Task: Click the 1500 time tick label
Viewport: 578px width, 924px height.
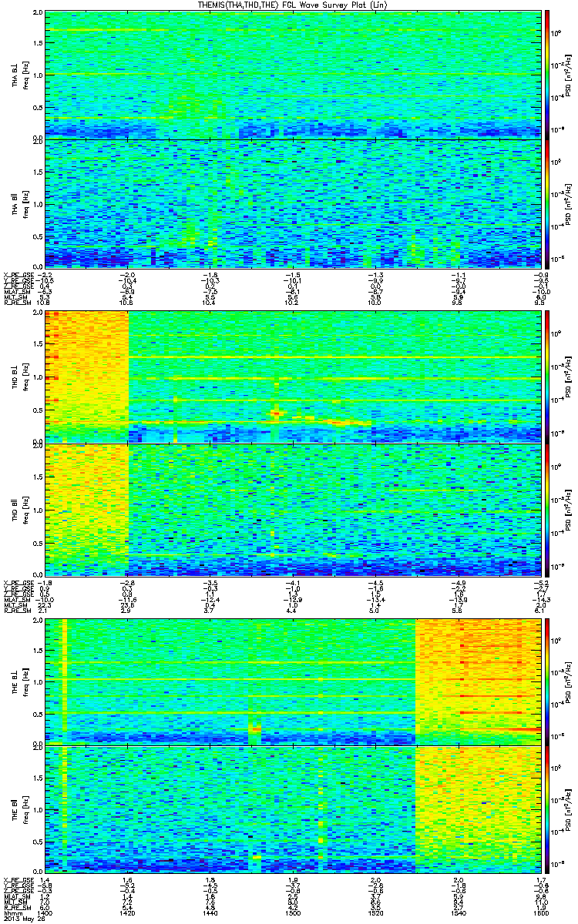Action: coord(292,913)
